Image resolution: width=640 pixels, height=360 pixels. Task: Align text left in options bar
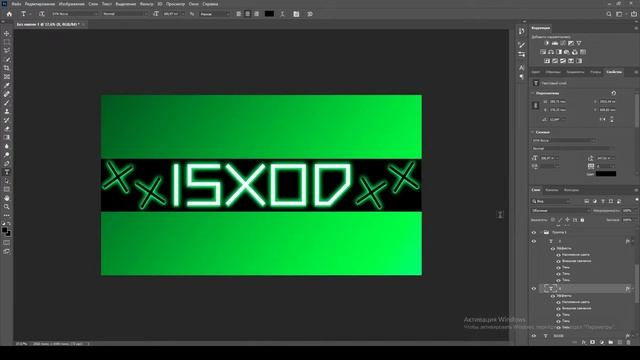point(239,14)
